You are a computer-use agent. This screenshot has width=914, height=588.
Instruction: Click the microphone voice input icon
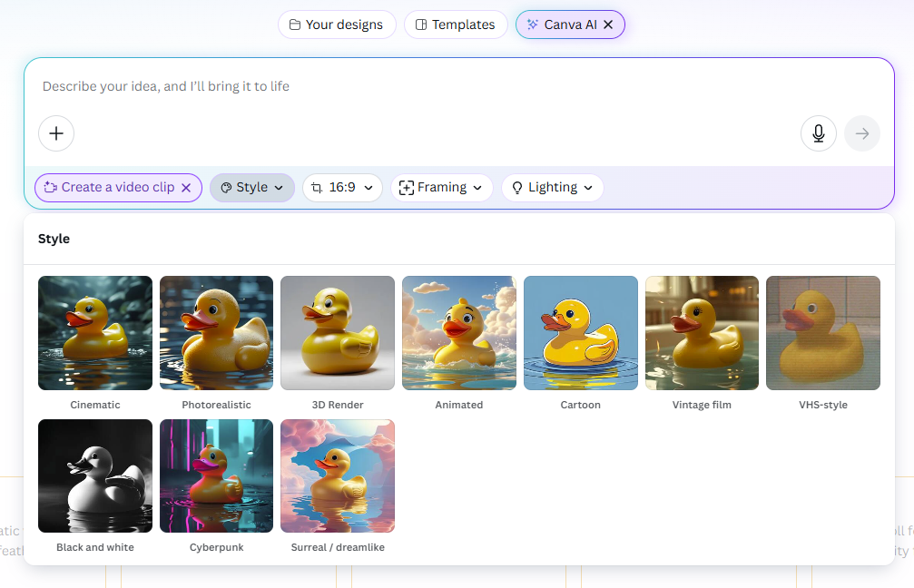click(x=818, y=133)
